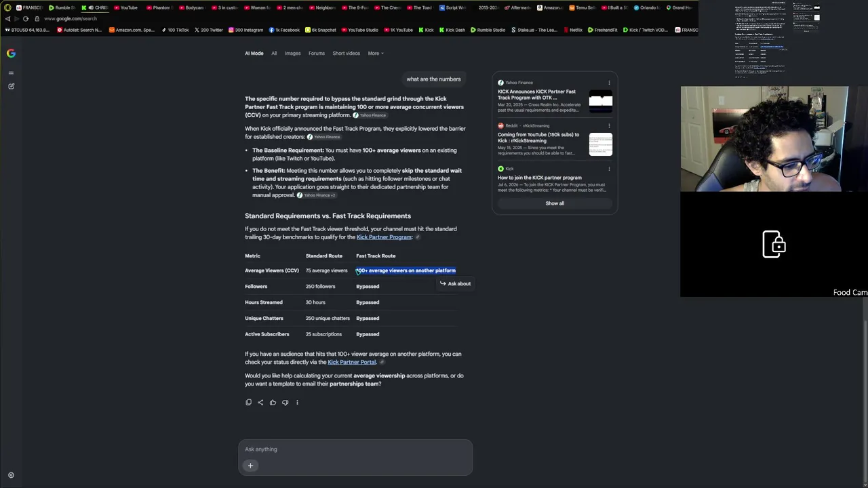868x488 pixels.
Task: Click the link icon beside Kick Partner Program
Action: click(418, 237)
